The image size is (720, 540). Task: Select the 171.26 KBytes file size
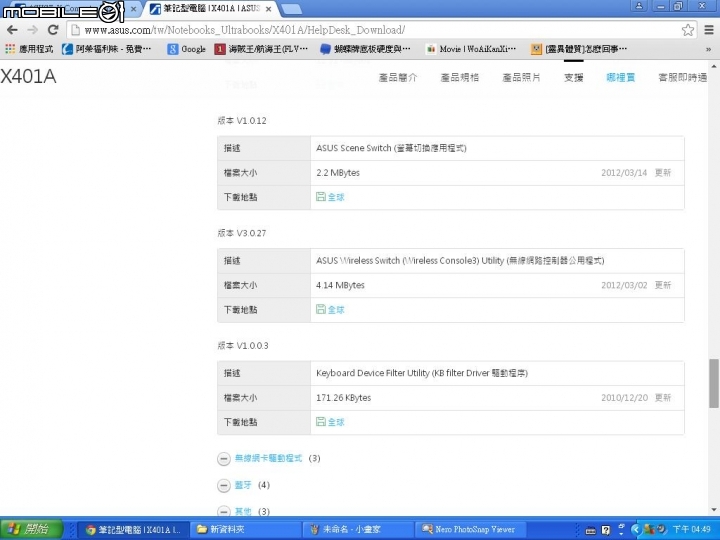[343, 397]
